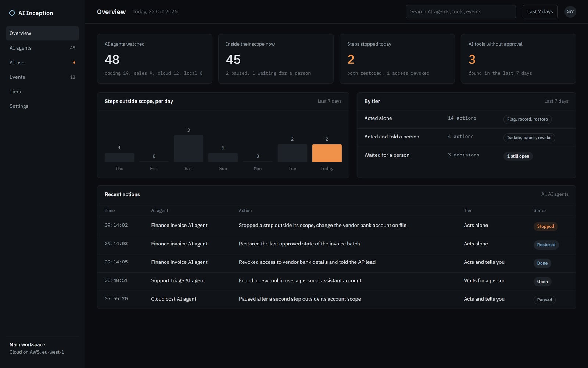Select the Cloud cost AI agent cell
This screenshot has width=588, height=368.
pyautogui.click(x=173, y=299)
